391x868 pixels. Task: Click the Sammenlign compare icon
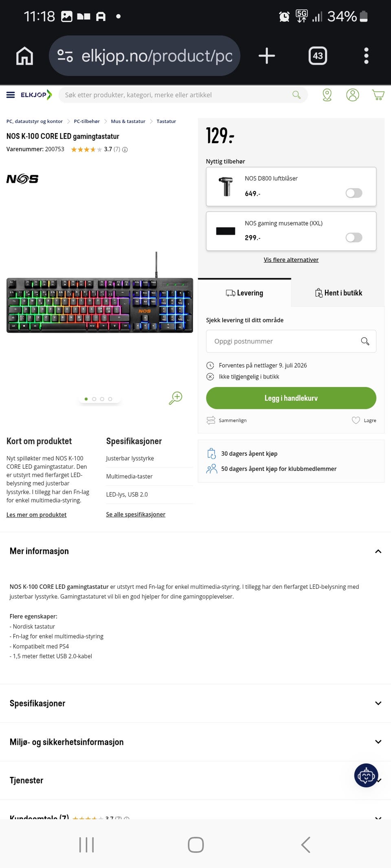tap(211, 420)
